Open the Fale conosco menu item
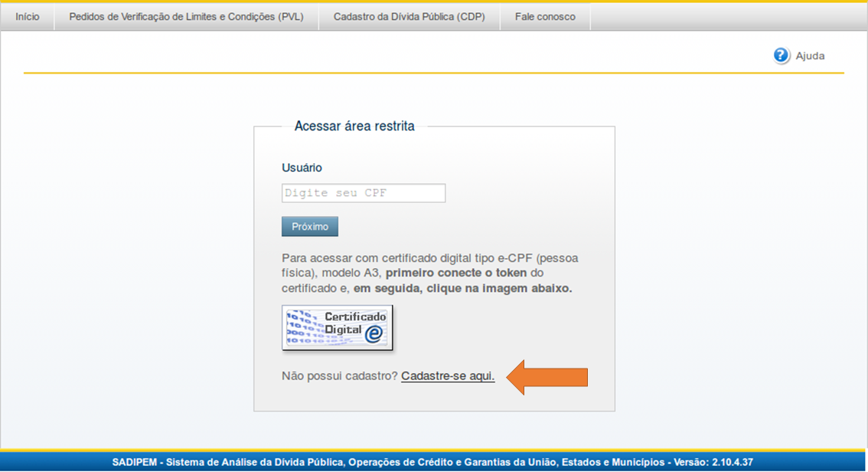 click(x=545, y=17)
